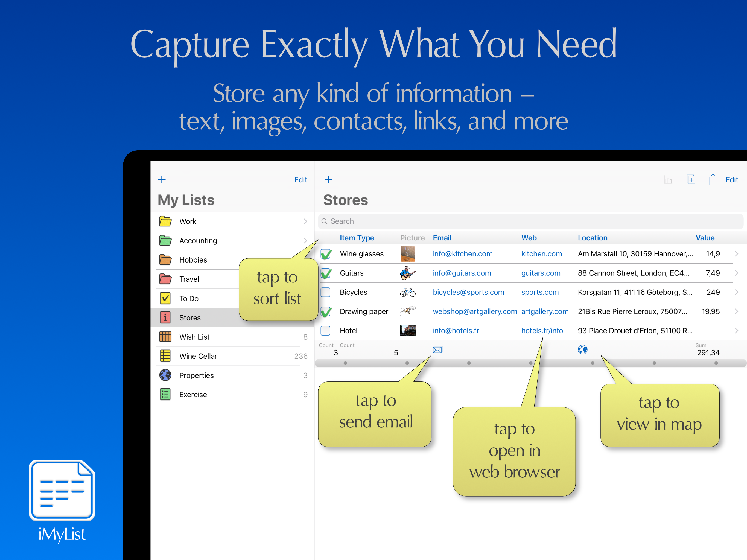
Task: Expand the Work folder chevron
Action: click(x=305, y=221)
